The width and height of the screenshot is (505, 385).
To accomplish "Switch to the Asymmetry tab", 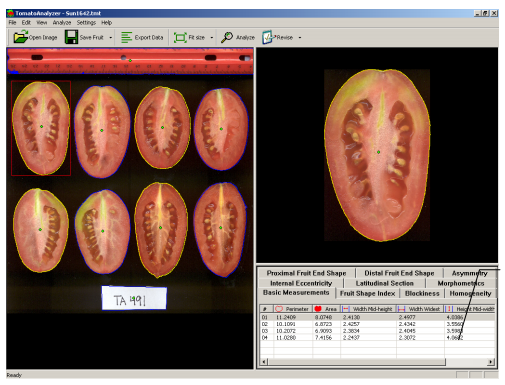I will (469, 273).
